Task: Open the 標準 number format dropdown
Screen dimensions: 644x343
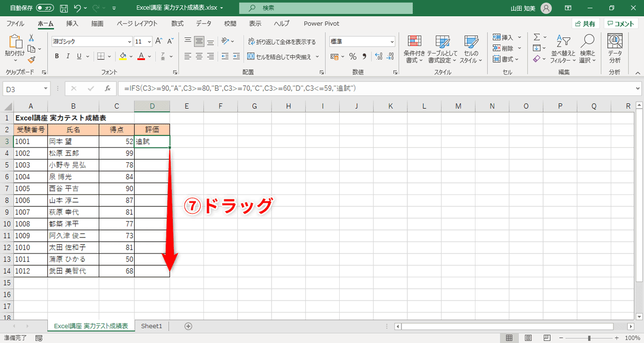Action: click(x=362, y=41)
